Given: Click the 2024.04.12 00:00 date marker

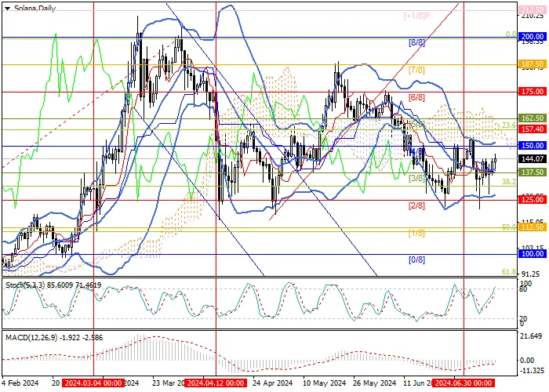Looking at the screenshot, I should (216, 383).
